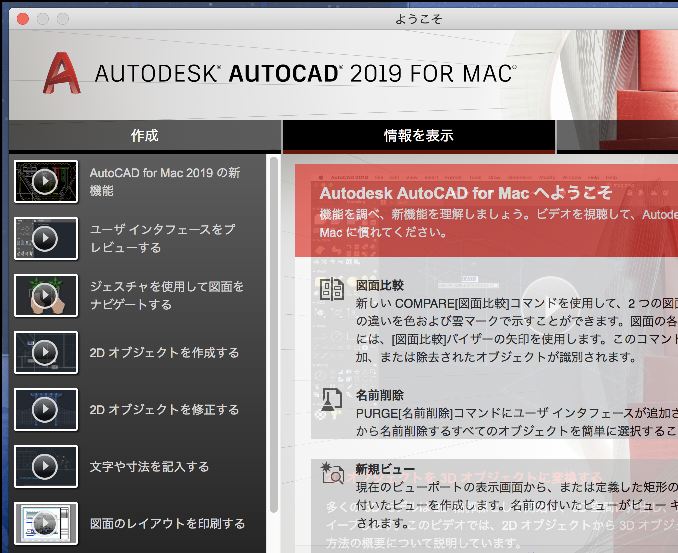Click the 名前削除 purge icon
This screenshot has width=678, height=553.
tap(332, 400)
